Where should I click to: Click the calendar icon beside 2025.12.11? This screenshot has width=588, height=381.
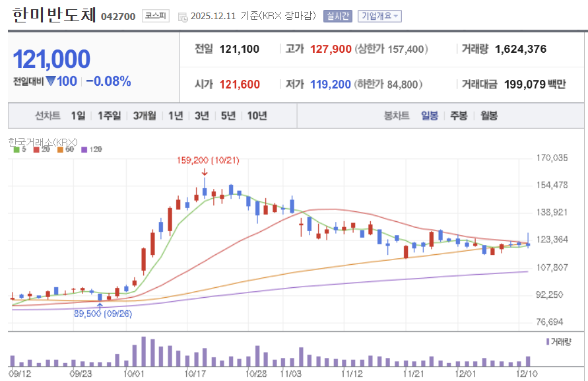183,17
